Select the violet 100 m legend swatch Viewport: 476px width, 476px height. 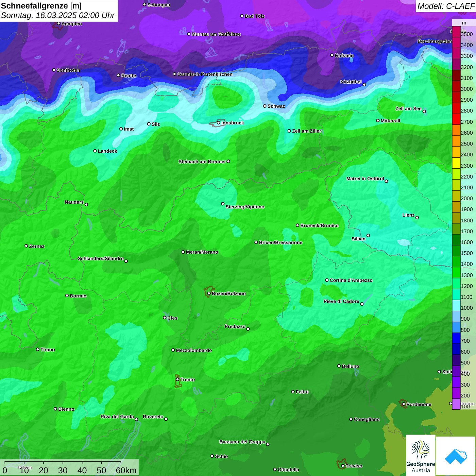click(456, 404)
